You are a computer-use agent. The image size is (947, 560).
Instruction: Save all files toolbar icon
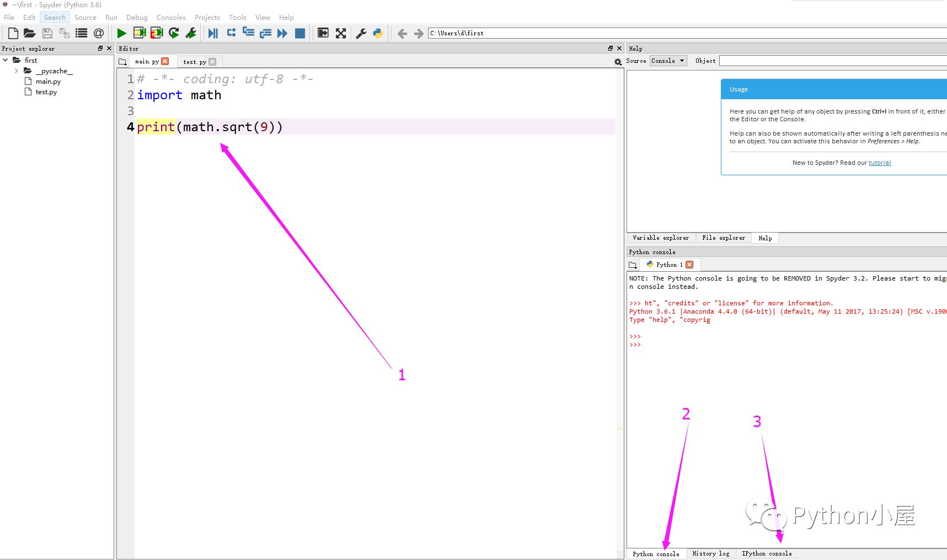(65, 33)
